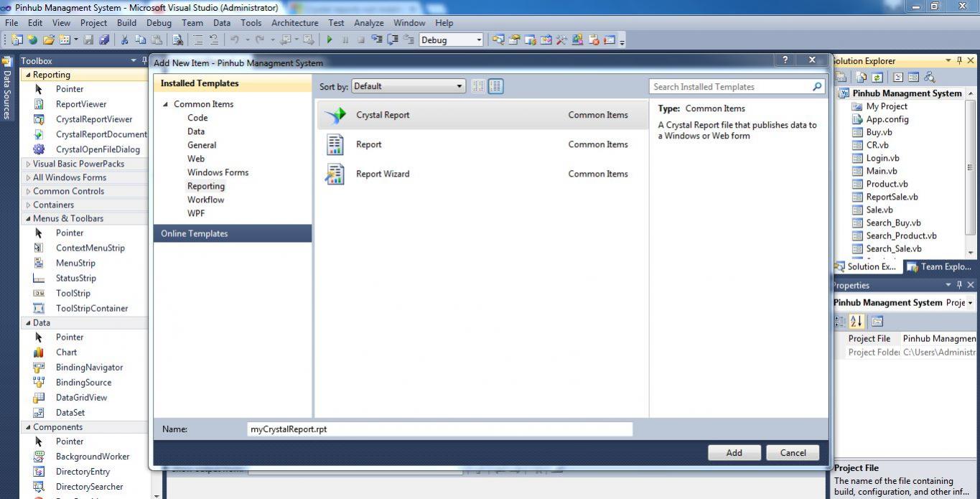Collapse the Common Items tree node

coord(166,104)
